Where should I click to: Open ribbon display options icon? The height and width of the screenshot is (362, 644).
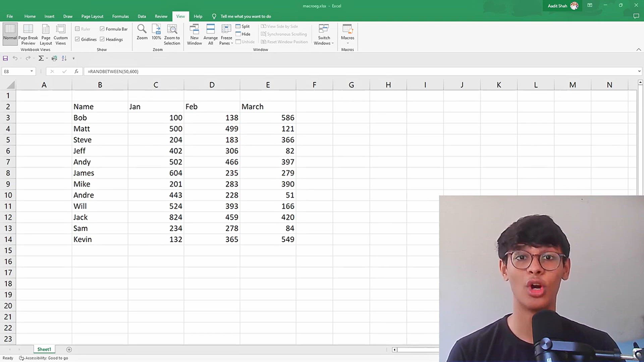590,5
